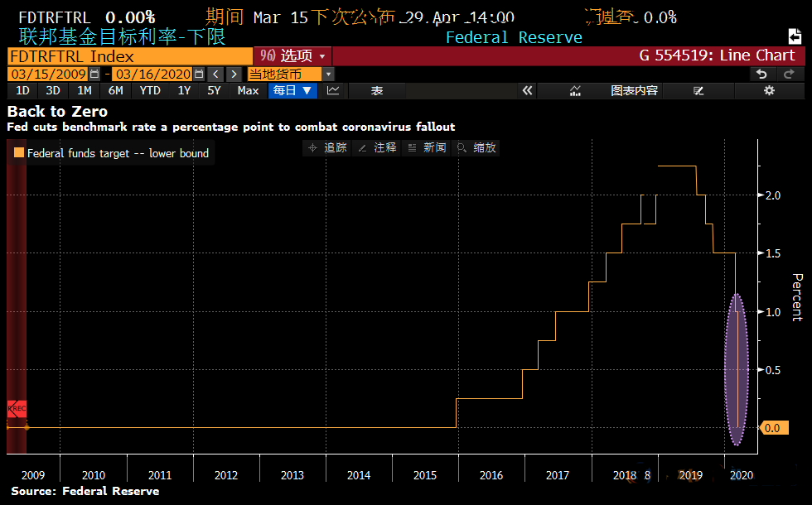812x505 pixels.
Task: Open chart settings gear icon
Action: (769, 90)
